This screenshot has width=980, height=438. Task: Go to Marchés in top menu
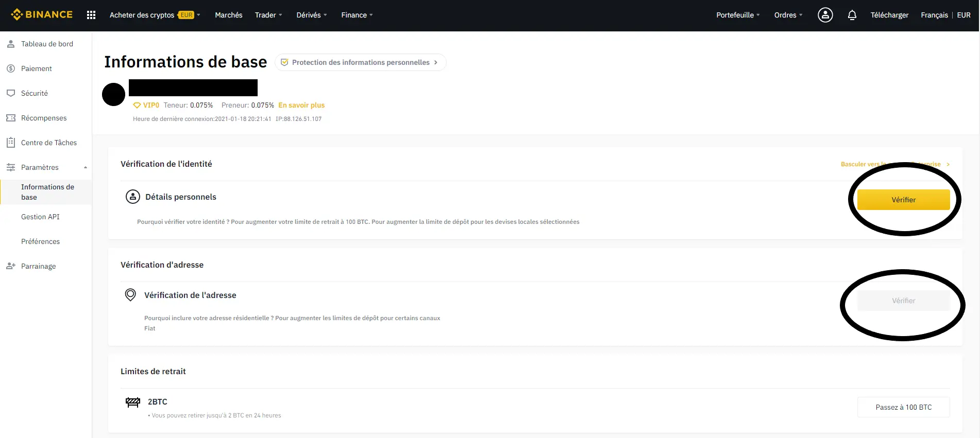229,15
